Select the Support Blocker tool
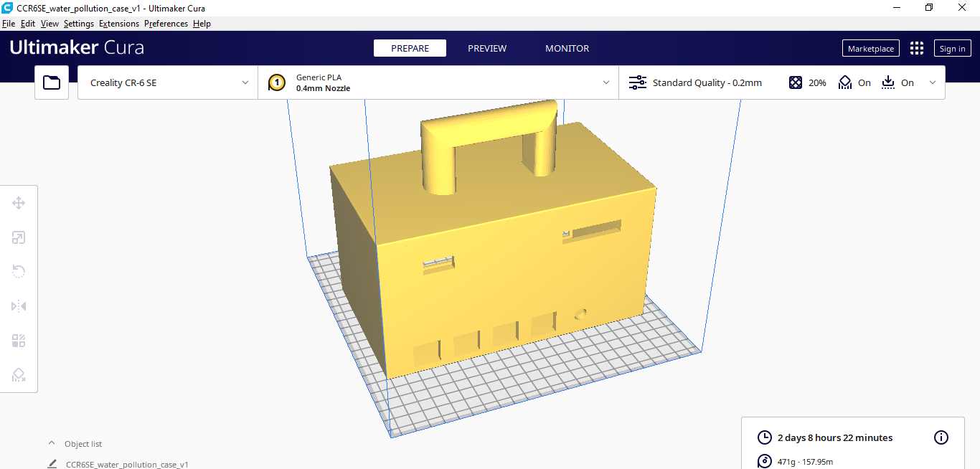980x469 pixels. point(19,375)
